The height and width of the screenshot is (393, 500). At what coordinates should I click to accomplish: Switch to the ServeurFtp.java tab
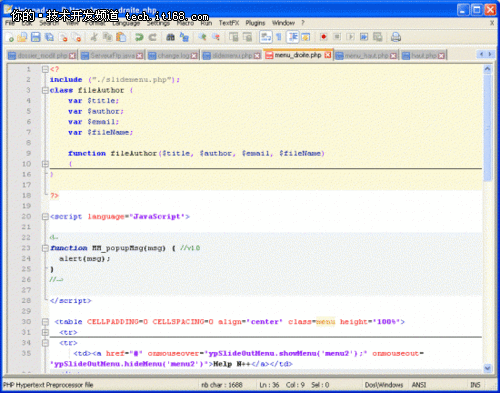112,55
